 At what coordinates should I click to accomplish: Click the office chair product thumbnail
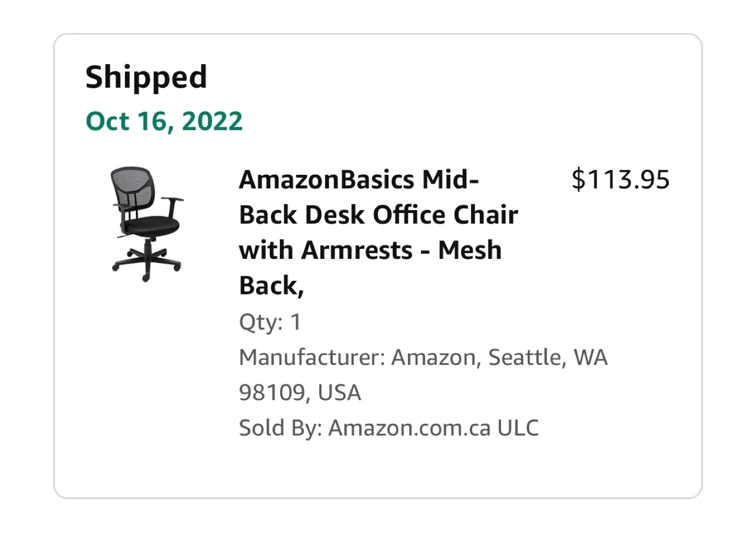147,224
